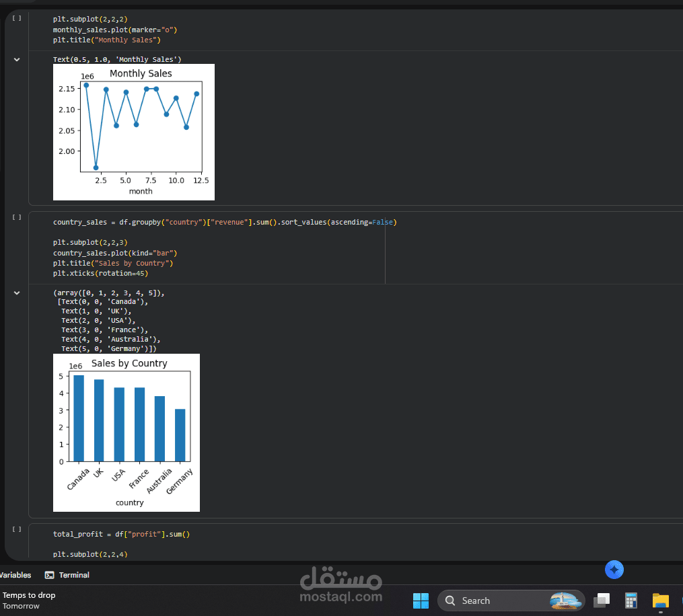This screenshot has width=683, height=616.
Task: Click output Text(0.5, 1.0, 'Monthly Sales')
Action: 117,60
